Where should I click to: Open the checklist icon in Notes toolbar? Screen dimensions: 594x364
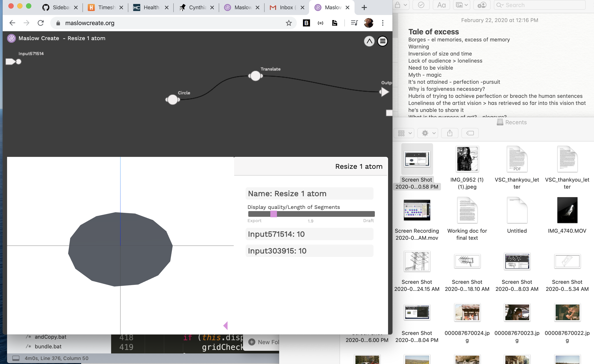tap(421, 5)
